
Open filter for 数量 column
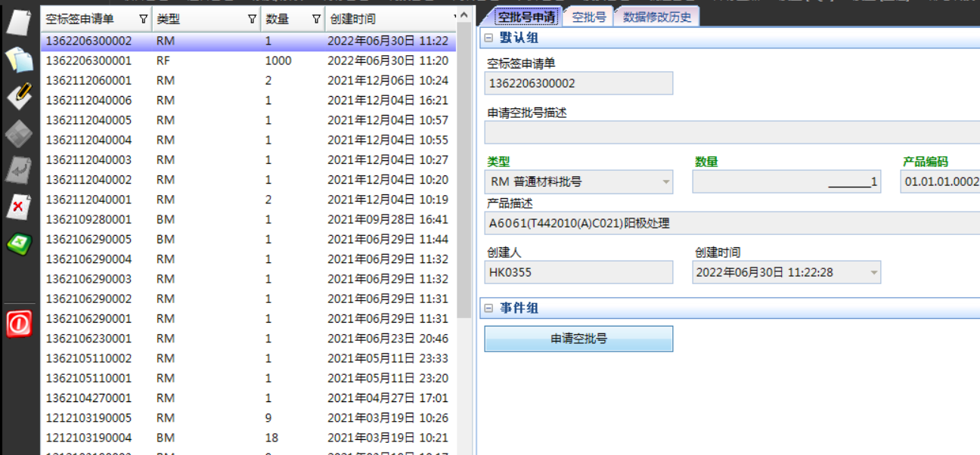(x=316, y=19)
